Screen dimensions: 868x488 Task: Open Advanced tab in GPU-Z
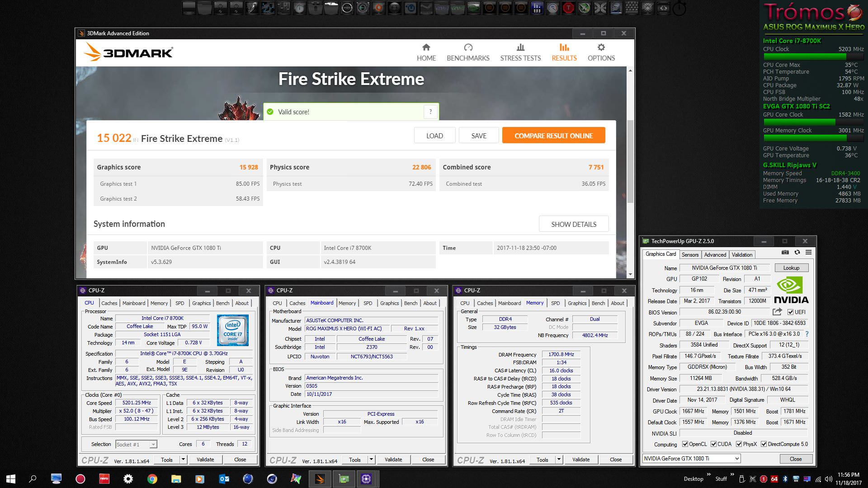pyautogui.click(x=715, y=255)
